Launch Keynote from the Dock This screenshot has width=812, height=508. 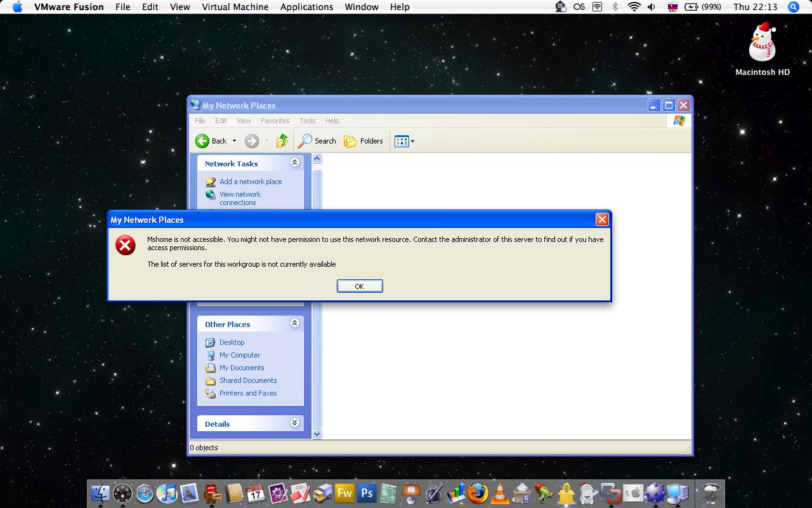point(412,493)
